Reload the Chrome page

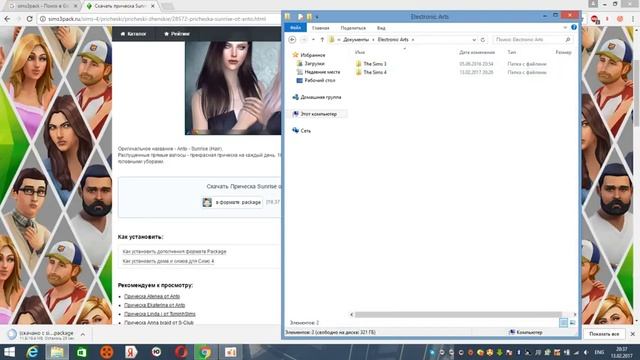pyautogui.click(x=29, y=19)
